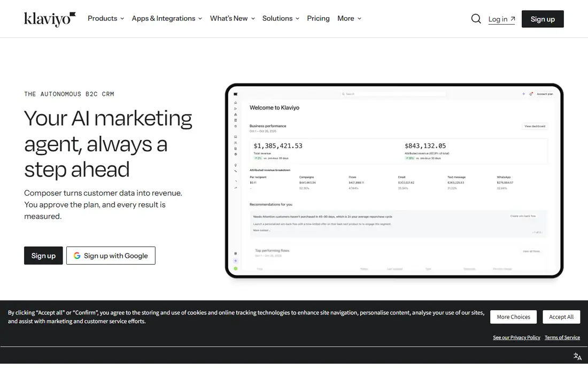This screenshot has width=588, height=368.
Task: Choose Sign up with Google
Action: point(111,256)
